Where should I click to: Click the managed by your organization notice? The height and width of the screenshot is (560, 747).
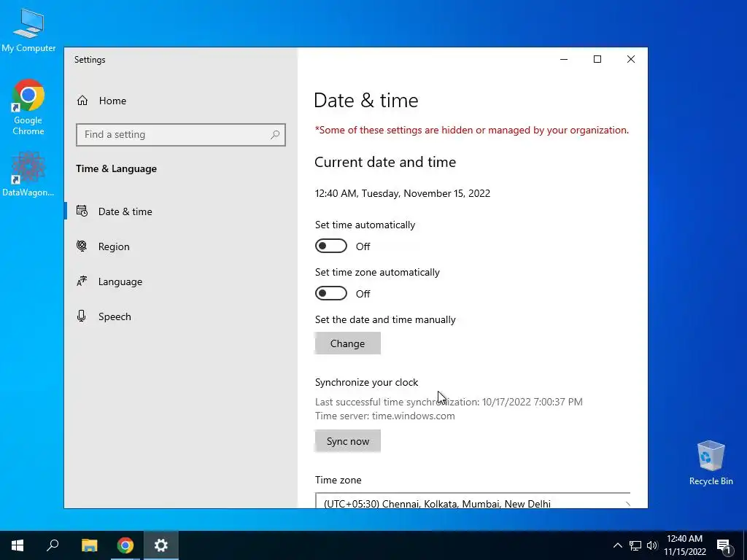point(472,130)
